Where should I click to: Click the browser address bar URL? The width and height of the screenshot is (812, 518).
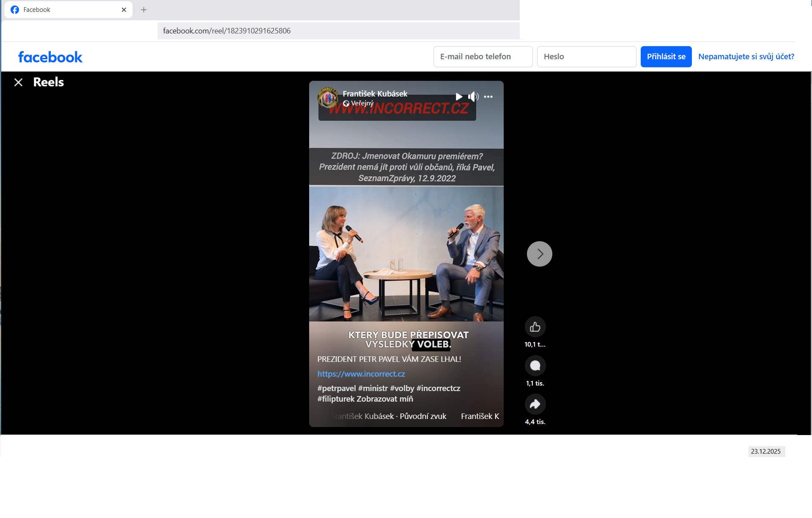point(227,31)
